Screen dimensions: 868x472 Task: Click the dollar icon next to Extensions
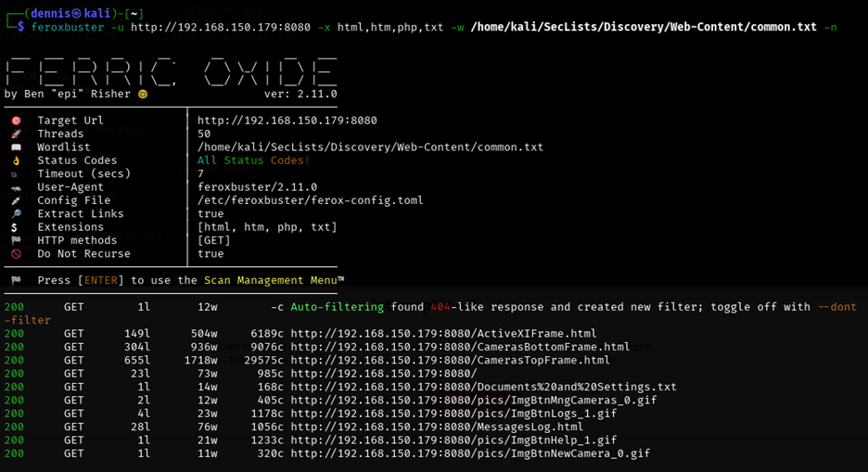point(15,227)
